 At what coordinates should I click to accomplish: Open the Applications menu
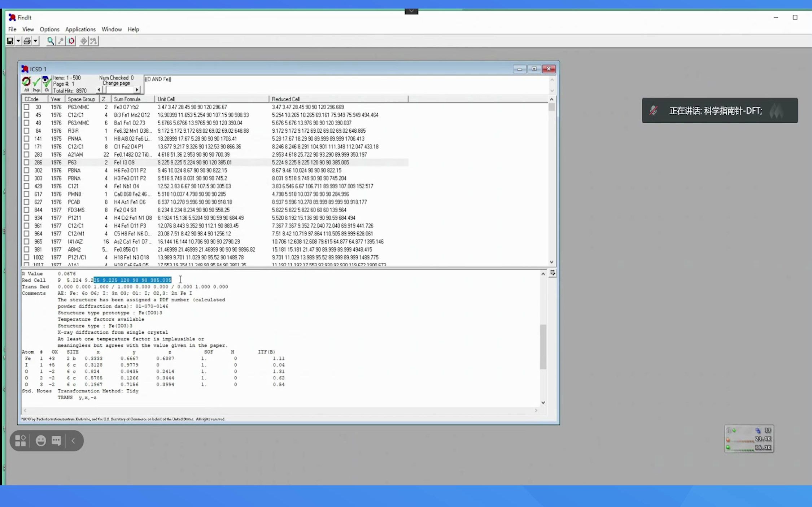(80, 29)
